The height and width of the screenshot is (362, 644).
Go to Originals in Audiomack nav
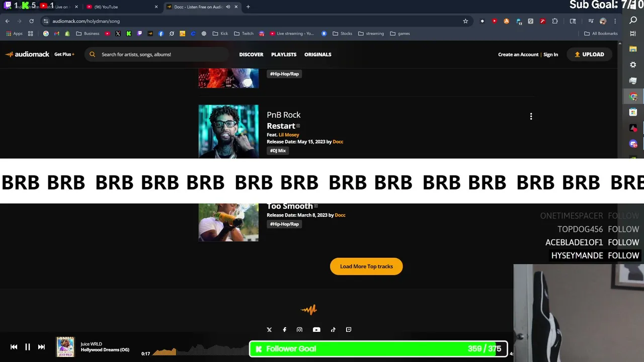(x=317, y=54)
